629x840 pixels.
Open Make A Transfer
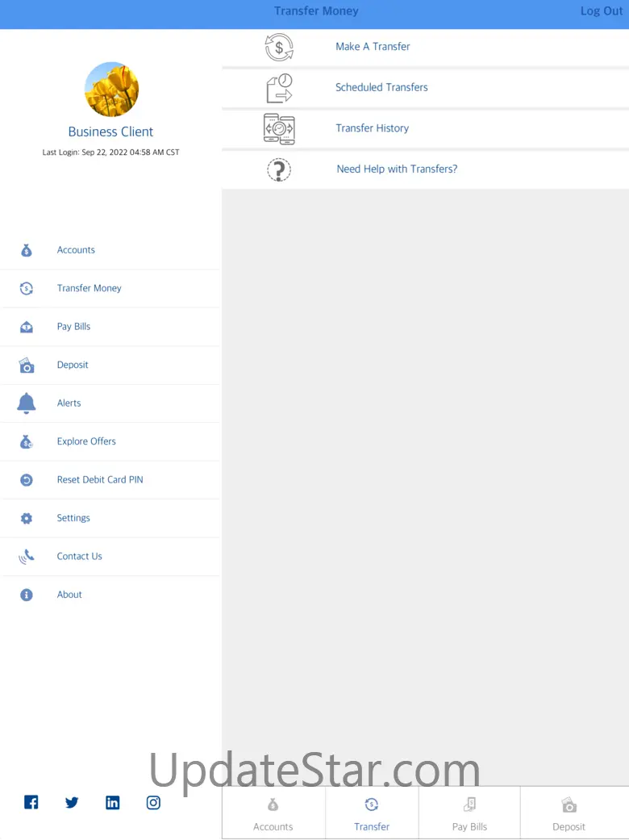click(426, 47)
